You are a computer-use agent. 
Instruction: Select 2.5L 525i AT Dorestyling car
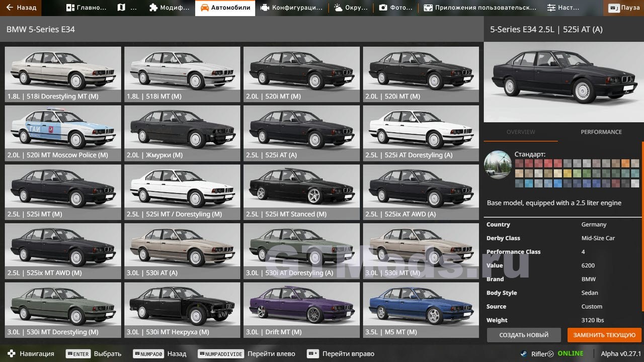coord(421,133)
